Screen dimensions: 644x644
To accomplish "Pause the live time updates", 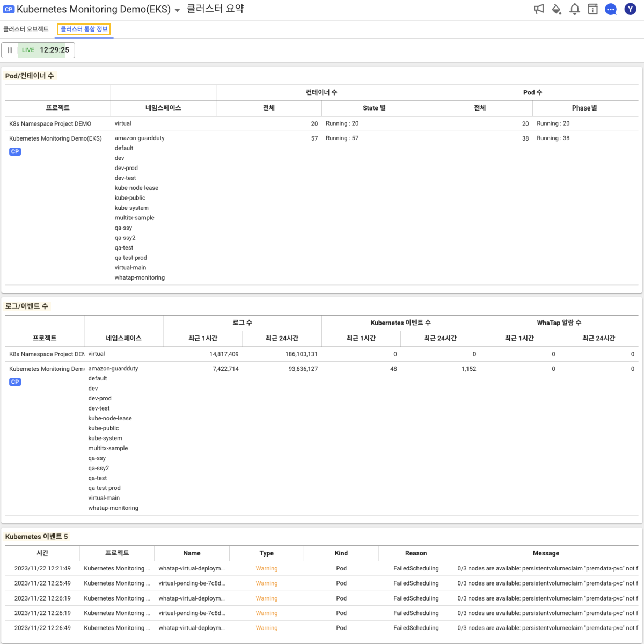I will pos(10,50).
